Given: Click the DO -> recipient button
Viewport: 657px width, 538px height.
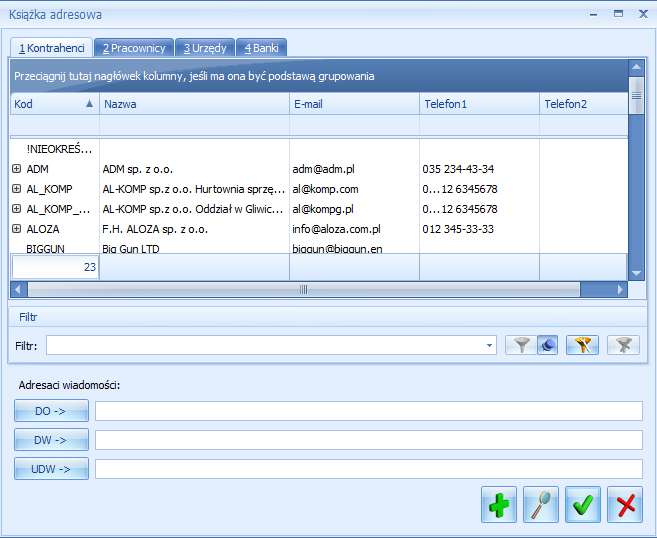Looking at the screenshot, I should coord(51,411).
